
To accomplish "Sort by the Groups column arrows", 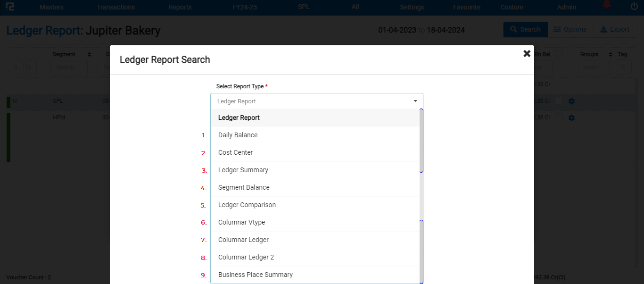I will pos(611,55).
